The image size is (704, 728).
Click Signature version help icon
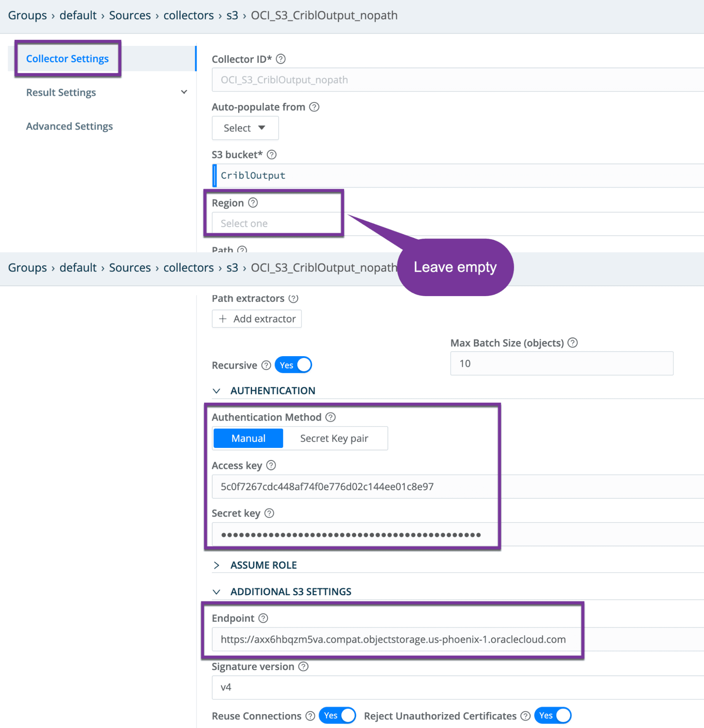pos(303,666)
